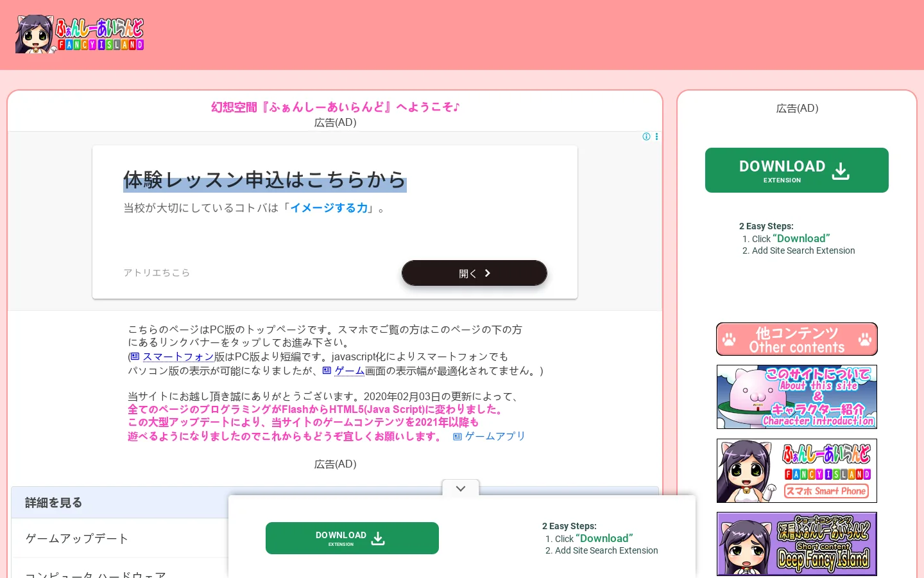The height and width of the screenshot is (578, 924).
Task: Click the icon before ゲームアプリ link
Action: [x=458, y=437]
